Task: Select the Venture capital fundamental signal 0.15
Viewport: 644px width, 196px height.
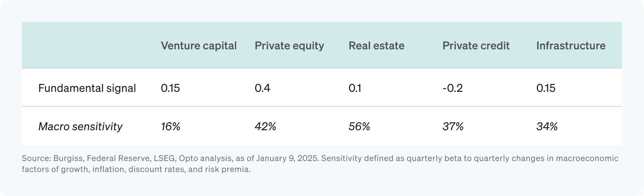Action: [x=170, y=88]
